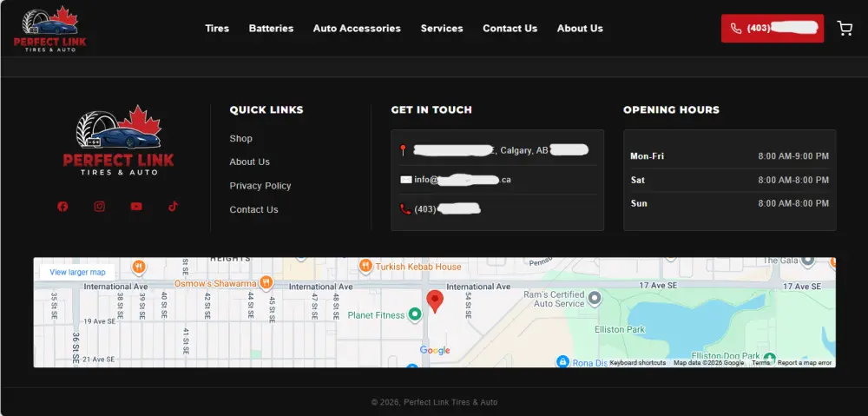
Task: Click the Turkish Kebab House marker
Action: [x=365, y=267]
